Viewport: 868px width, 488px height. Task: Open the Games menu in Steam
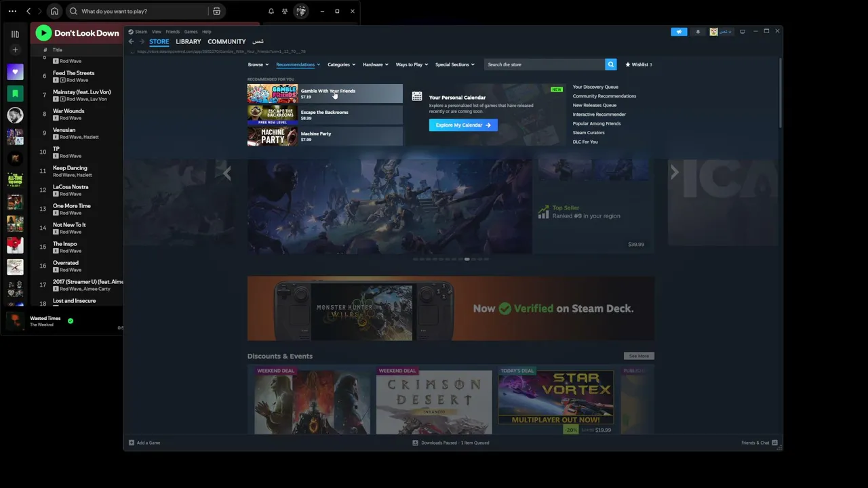coord(191,32)
